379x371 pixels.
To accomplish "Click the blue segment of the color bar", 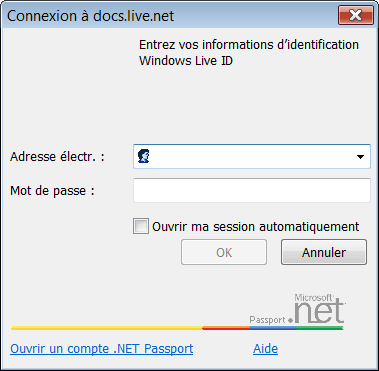I will tap(273, 328).
